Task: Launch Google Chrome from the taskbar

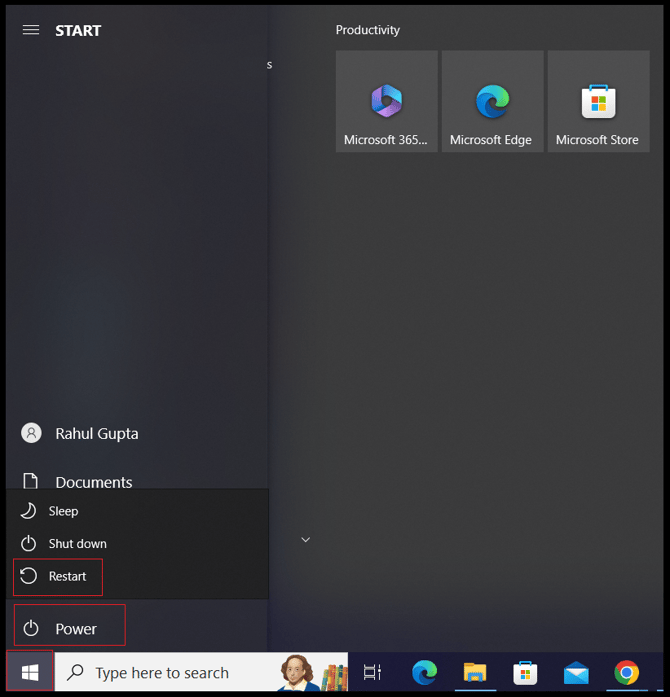Action: click(x=627, y=673)
